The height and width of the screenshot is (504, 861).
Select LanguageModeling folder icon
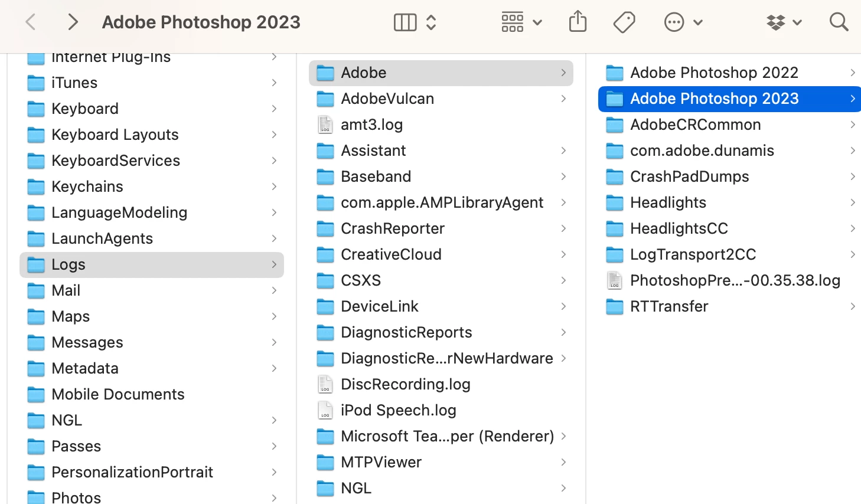36,213
